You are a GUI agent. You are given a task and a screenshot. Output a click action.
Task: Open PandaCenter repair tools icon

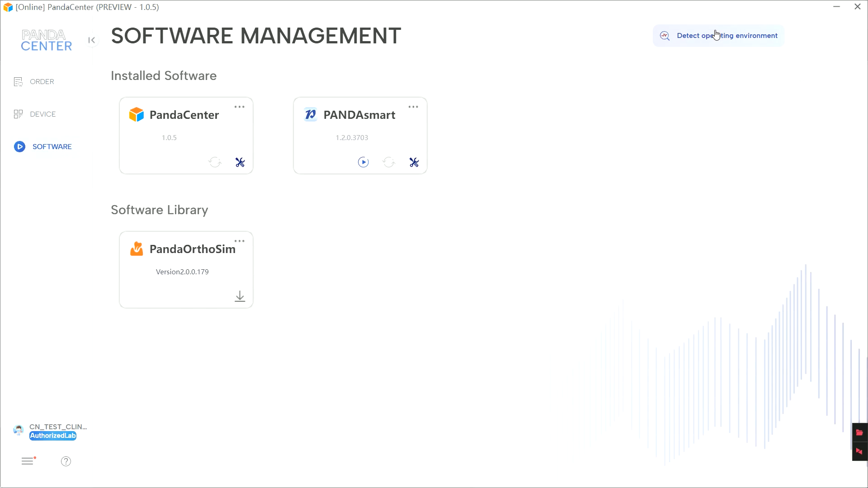click(x=240, y=162)
